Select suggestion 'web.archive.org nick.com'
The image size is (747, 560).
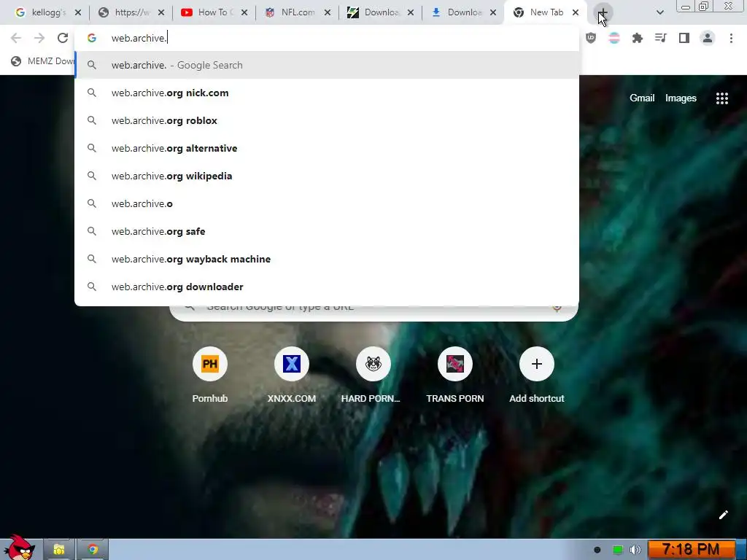(x=327, y=93)
